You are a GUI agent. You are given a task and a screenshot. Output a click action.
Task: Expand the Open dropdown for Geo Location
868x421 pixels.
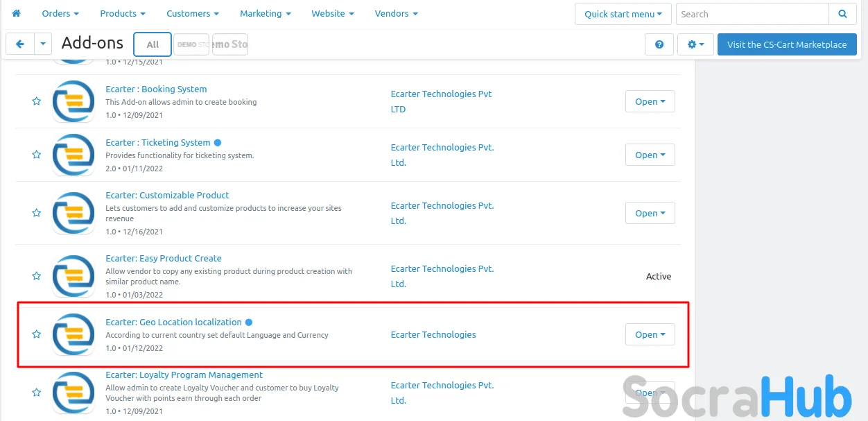click(x=650, y=334)
